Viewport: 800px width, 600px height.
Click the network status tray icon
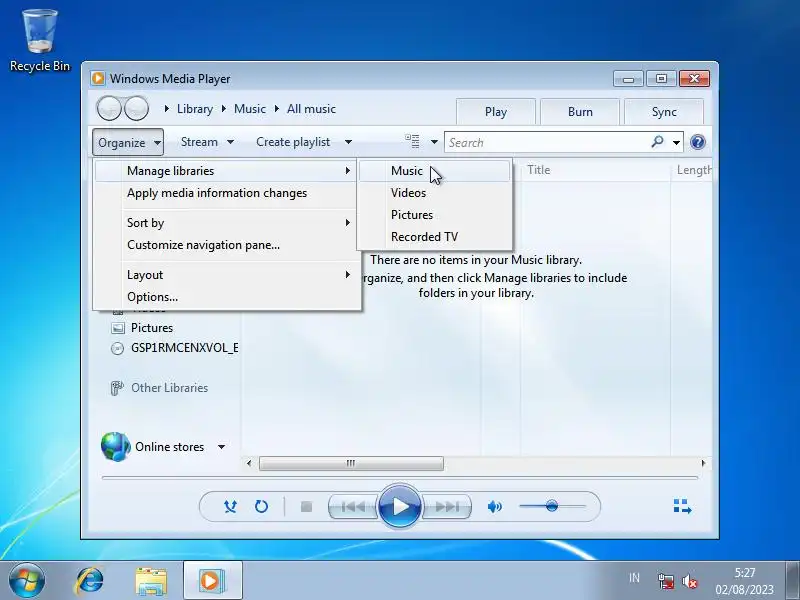click(x=665, y=581)
